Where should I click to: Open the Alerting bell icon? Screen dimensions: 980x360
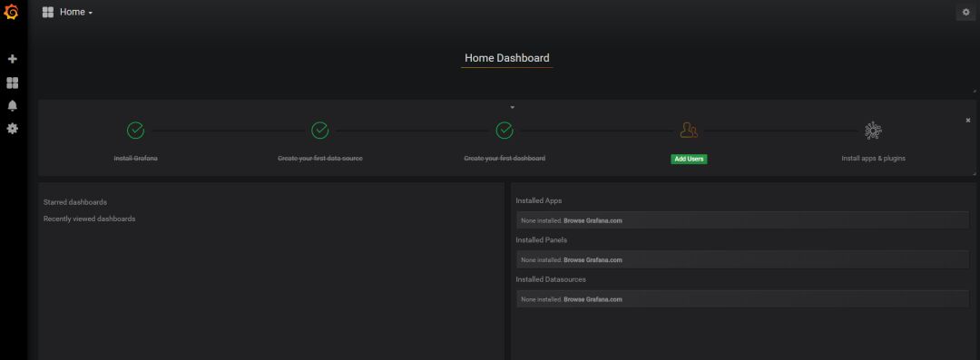click(12, 105)
